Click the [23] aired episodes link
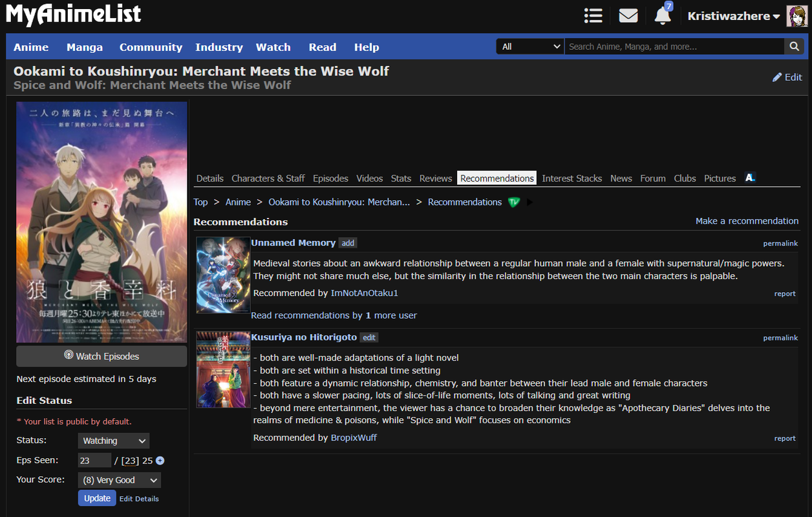Screen dimensions: 812x517 (x=130, y=461)
